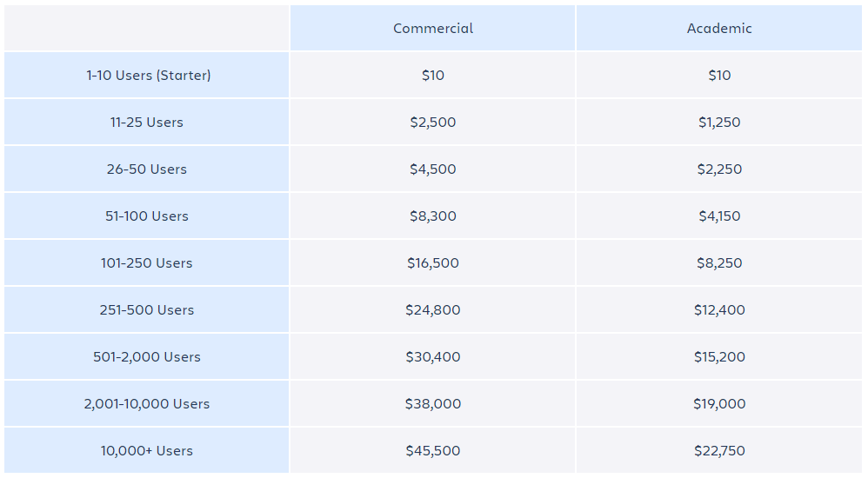Image resolution: width=868 pixels, height=478 pixels.
Task: Click the $24,800 Commercial price cell
Action: [x=433, y=310]
